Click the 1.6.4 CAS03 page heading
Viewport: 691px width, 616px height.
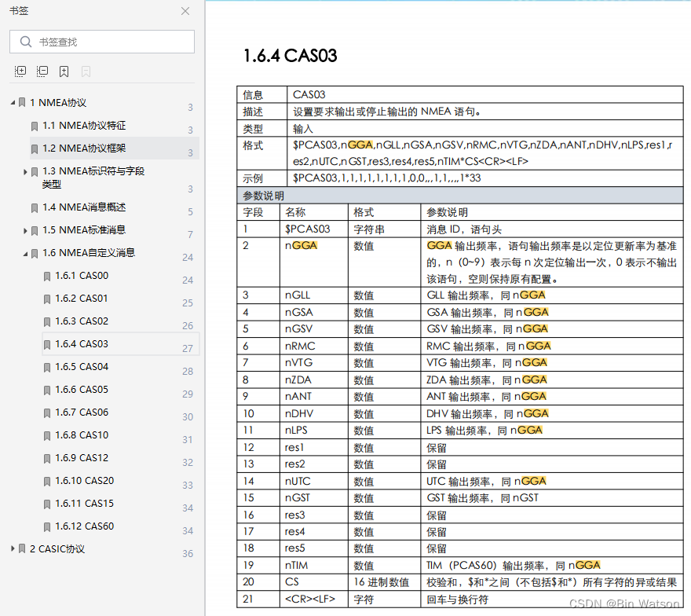pos(291,56)
